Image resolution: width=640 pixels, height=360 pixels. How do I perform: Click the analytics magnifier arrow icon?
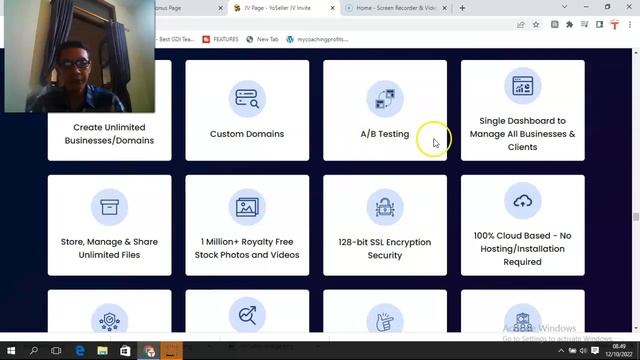point(247,315)
